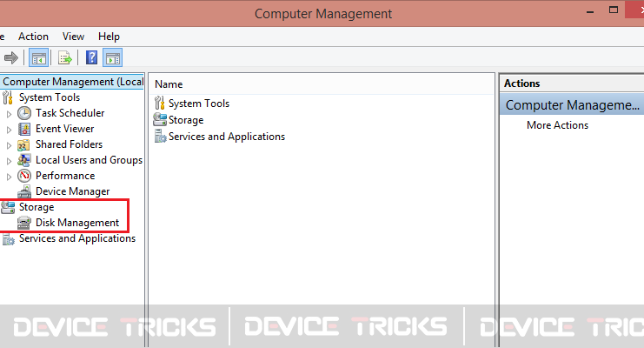
Task: Toggle the Show/Hide Action Pane toolbar button
Action: pos(112,58)
